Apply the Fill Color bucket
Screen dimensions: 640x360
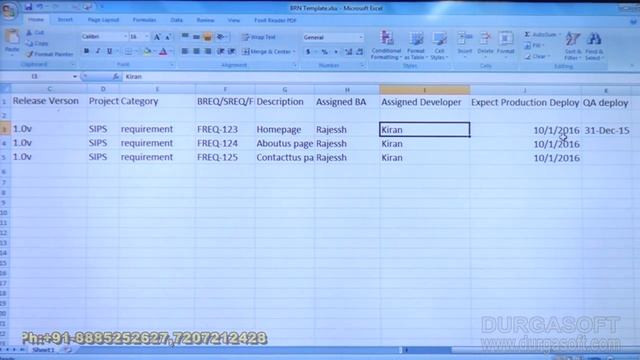(x=147, y=51)
